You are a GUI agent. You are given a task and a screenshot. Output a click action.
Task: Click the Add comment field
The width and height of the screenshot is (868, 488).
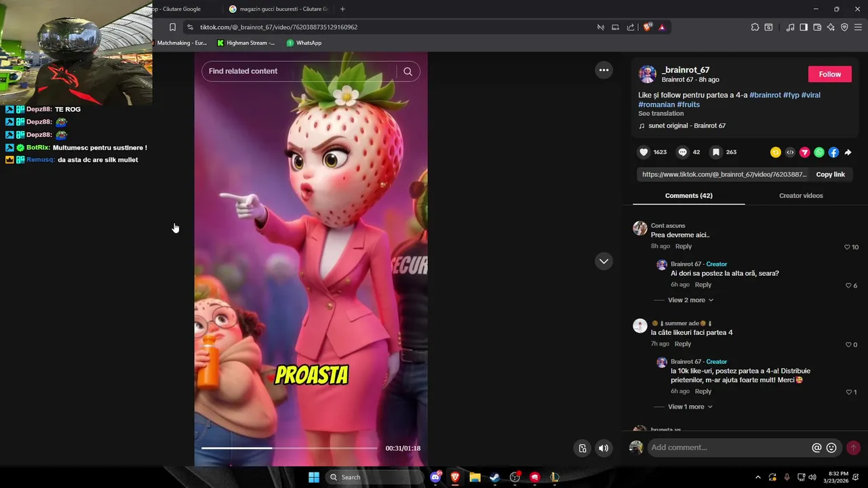coord(729,448)
